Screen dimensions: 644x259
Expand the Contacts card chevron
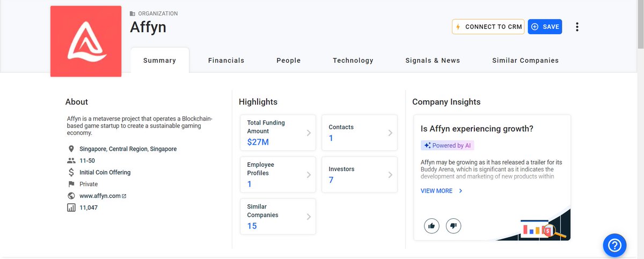390,132
